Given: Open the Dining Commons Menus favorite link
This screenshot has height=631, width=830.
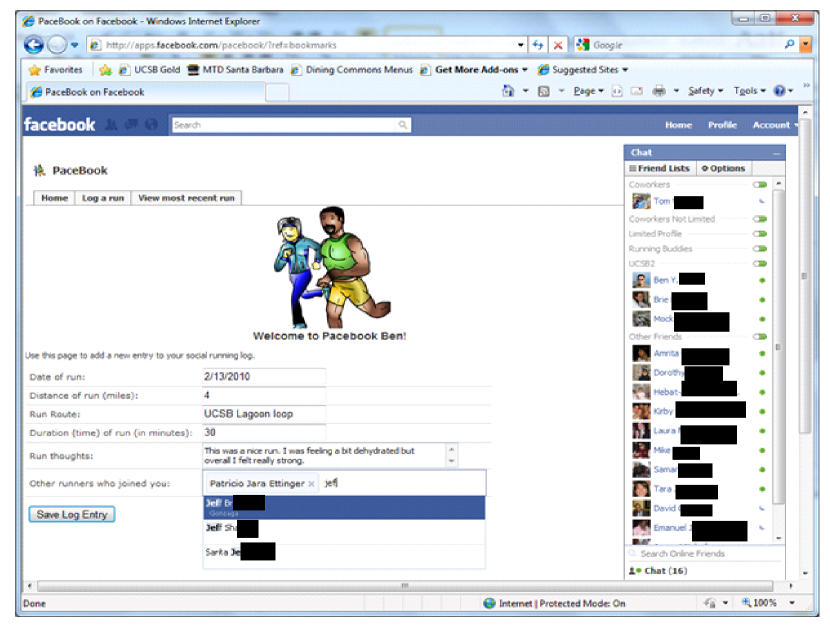Looking at the screenshot, I should pos(352,70).
